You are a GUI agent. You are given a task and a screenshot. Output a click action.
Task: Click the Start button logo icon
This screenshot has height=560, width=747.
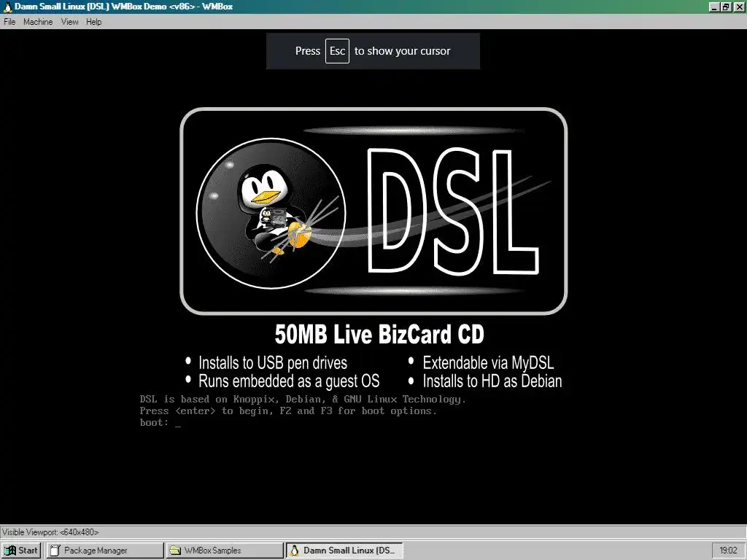point(10,551)
